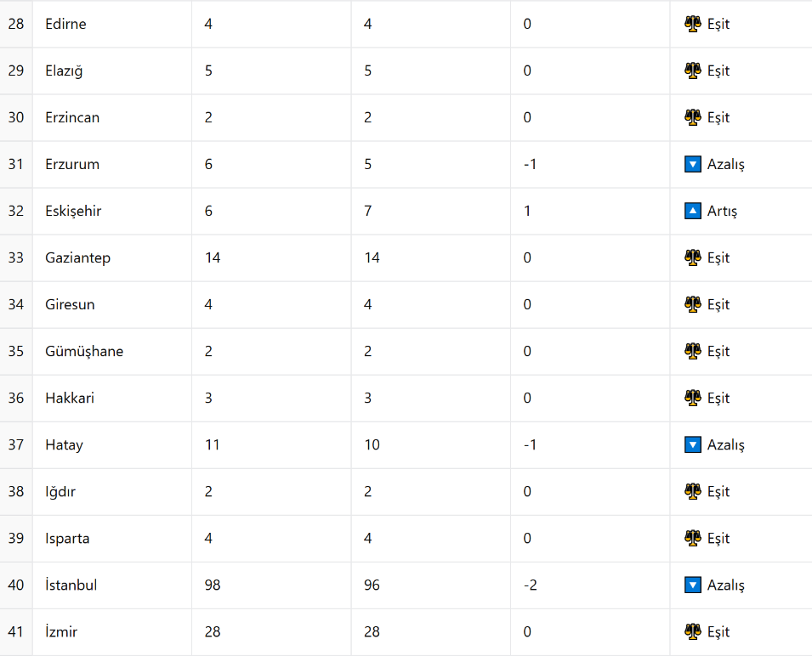Click the Azalış label in Hatay row
The width and height of the screenshot is (812, 656).
[725, 445]
